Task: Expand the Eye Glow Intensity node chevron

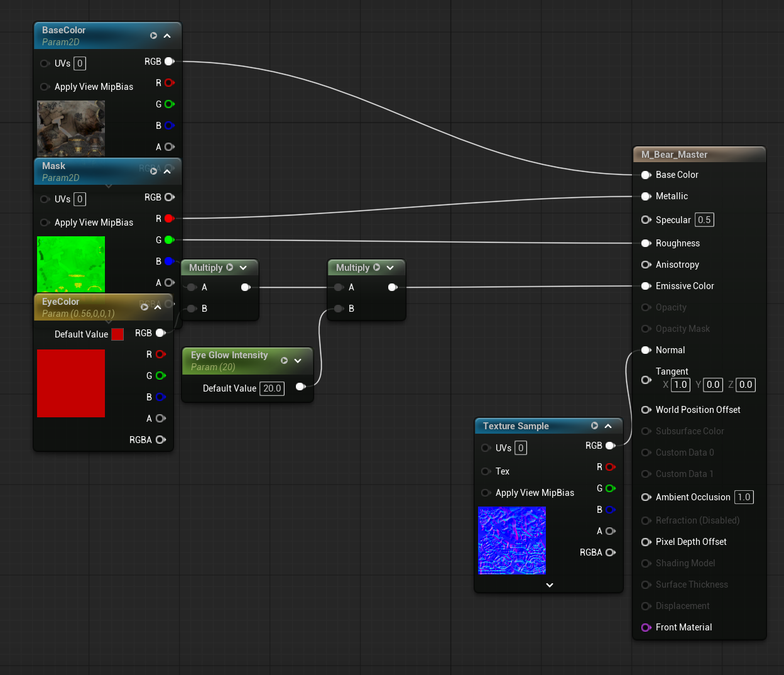Action: tap(298, 361)
